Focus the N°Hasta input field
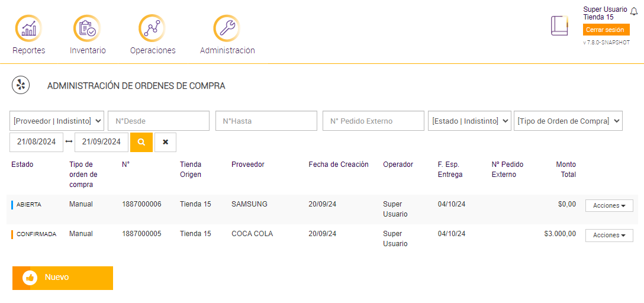Viewport: 644px width, 303px height. 266,121
